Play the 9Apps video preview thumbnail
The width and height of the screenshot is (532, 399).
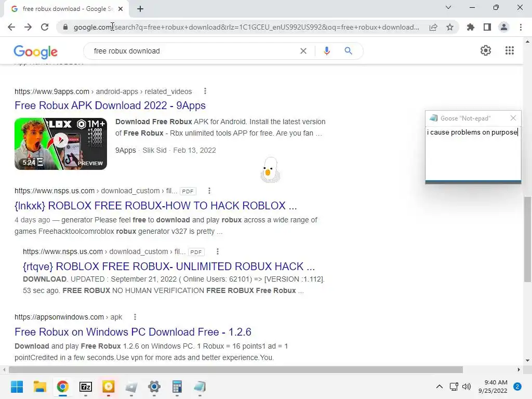point(61,144)
